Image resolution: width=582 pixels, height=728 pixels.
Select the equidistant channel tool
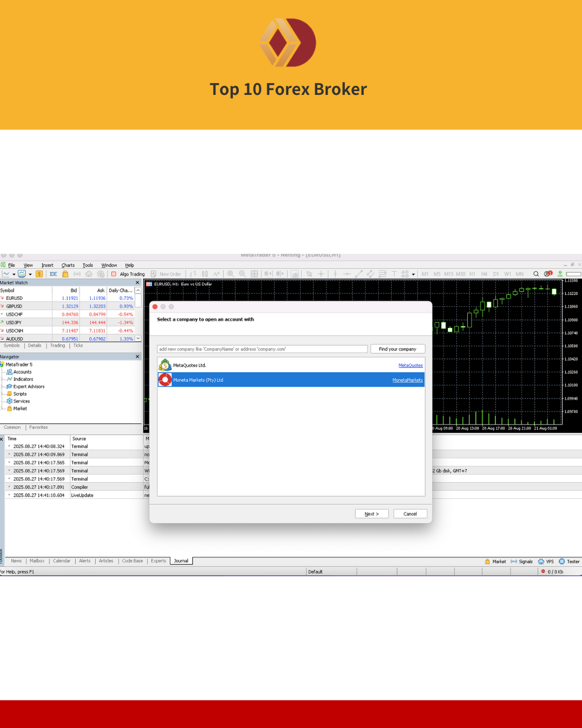coord(371,274)
